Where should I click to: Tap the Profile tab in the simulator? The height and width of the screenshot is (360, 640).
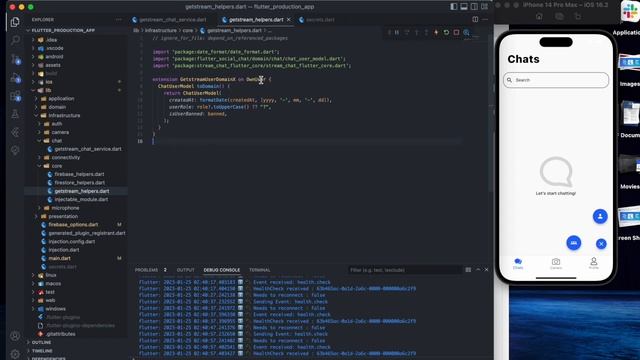pyautogui.click(x=593, y=263)
